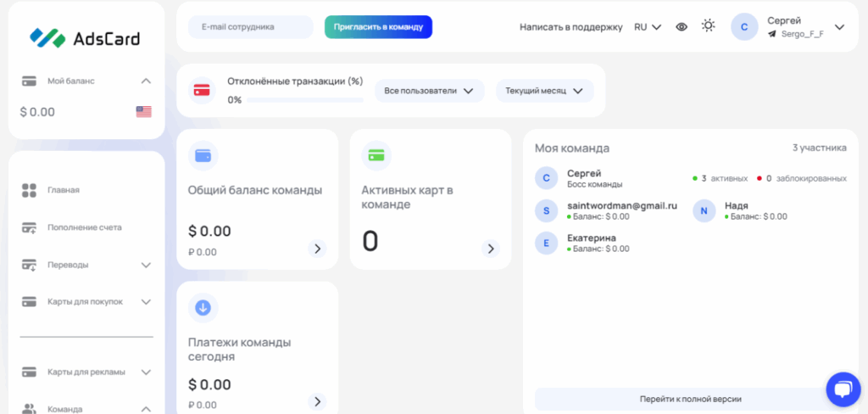This screenshot has width=868, height=414.
Task: Click Перейти к полной версии button
Action: [690, 399]
